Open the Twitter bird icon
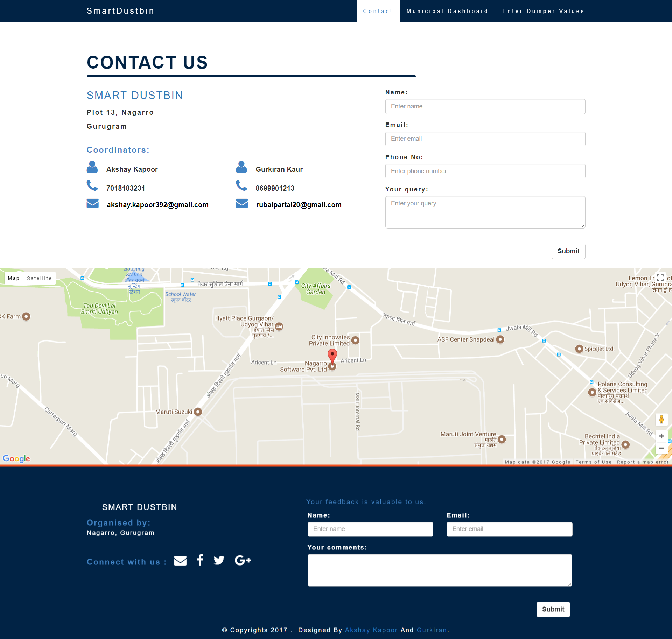 coord(219,561)
